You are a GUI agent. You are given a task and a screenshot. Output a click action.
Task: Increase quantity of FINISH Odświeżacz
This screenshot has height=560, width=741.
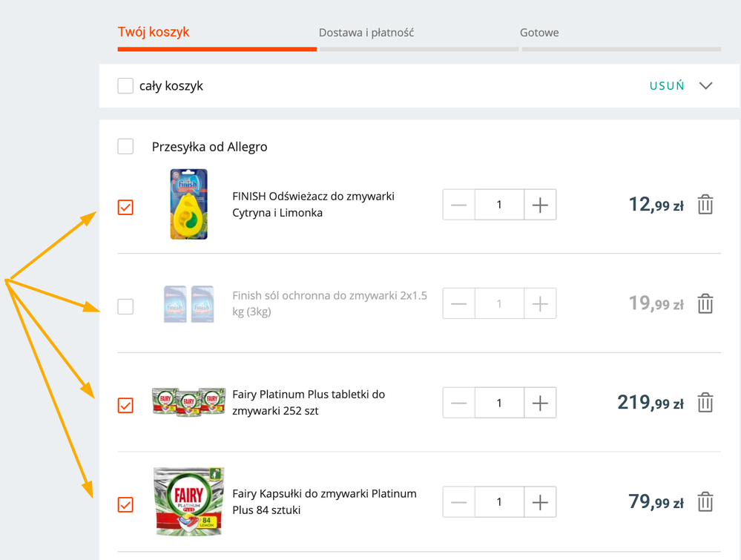coord(540,205)
